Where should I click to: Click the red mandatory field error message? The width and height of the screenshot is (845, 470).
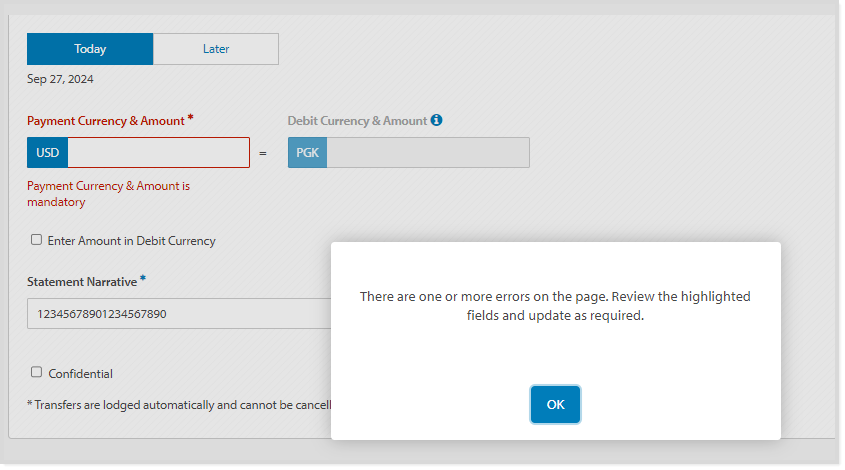click(x=107, y=194)
